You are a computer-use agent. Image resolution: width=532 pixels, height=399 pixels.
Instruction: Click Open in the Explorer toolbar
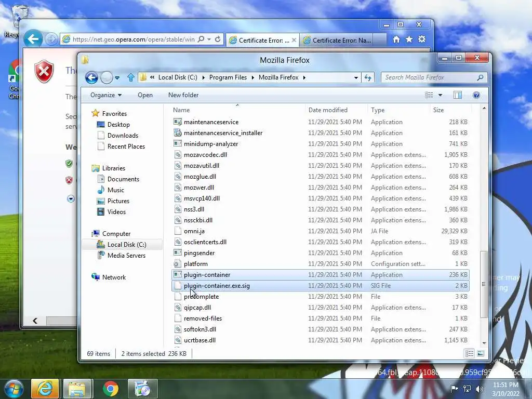point(145,95)
